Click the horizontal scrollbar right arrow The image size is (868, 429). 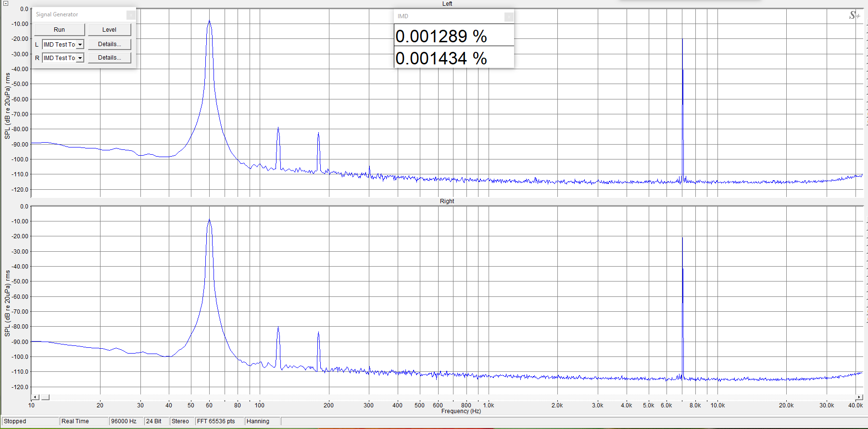pos(859,397)
